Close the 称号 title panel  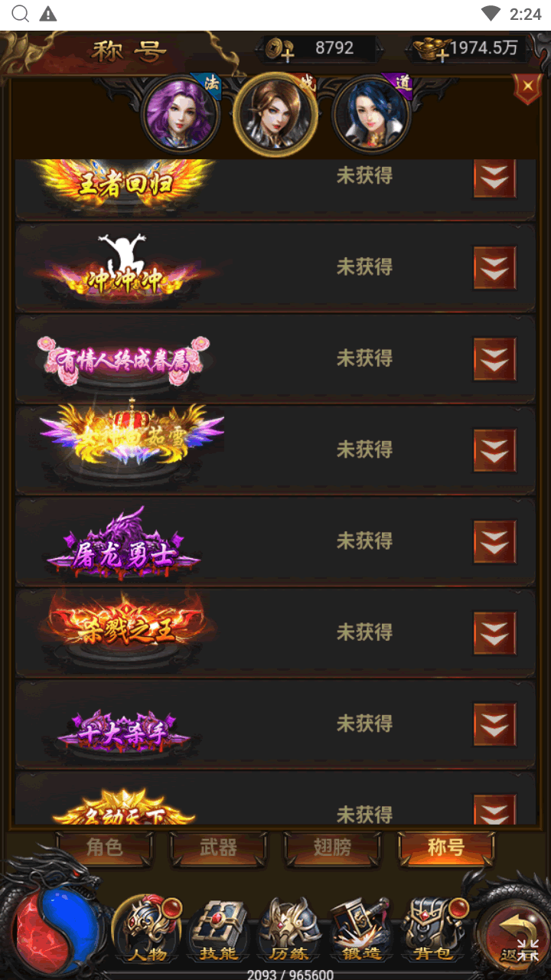click(527, 90)
